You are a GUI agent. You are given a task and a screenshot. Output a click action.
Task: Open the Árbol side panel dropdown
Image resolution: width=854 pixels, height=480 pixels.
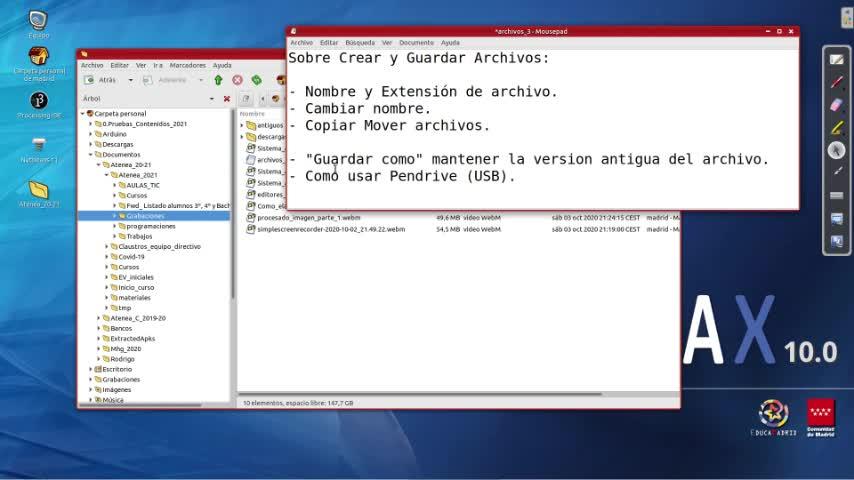coord(211,99)
